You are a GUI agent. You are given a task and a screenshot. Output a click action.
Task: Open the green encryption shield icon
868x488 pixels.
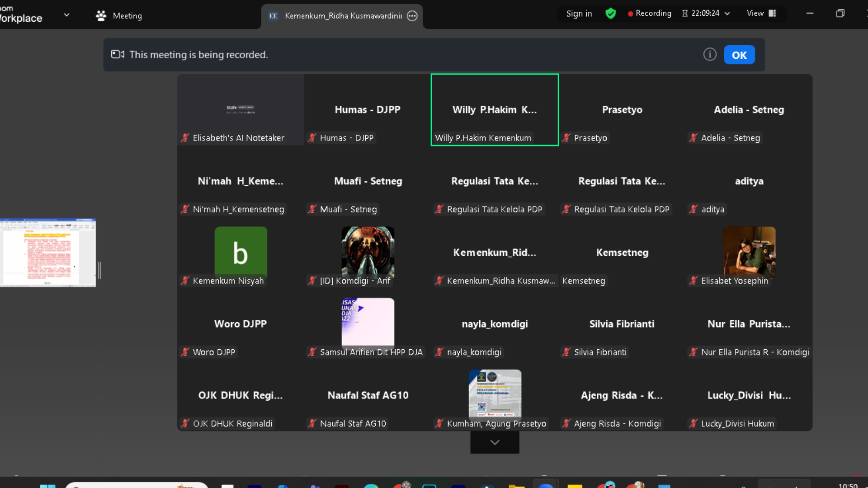(x=611, y=14)
